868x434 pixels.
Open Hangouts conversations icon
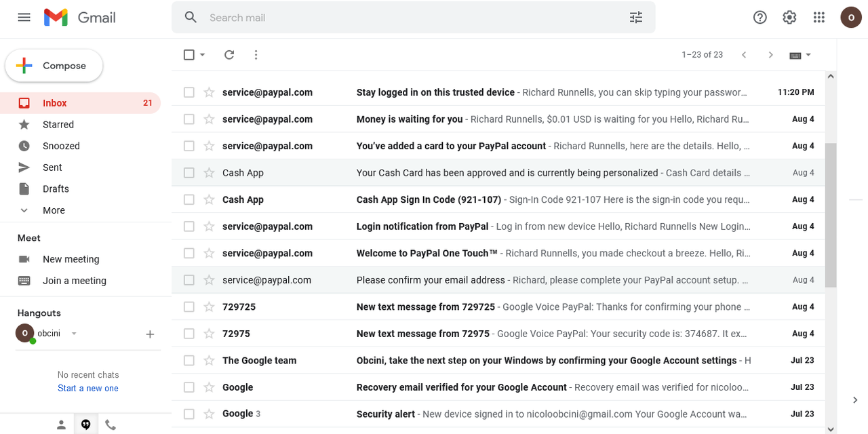[86, 425]
